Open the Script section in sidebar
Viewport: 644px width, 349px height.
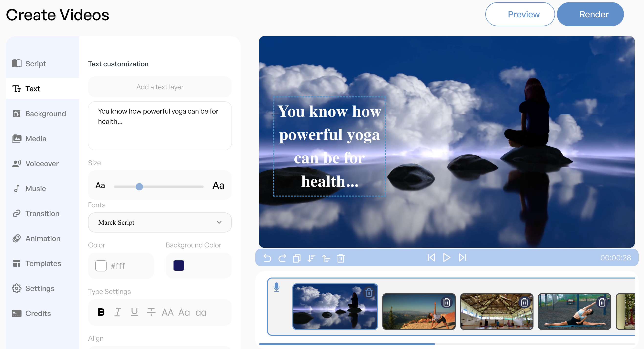pyautogui.click(x=29, y=64)
